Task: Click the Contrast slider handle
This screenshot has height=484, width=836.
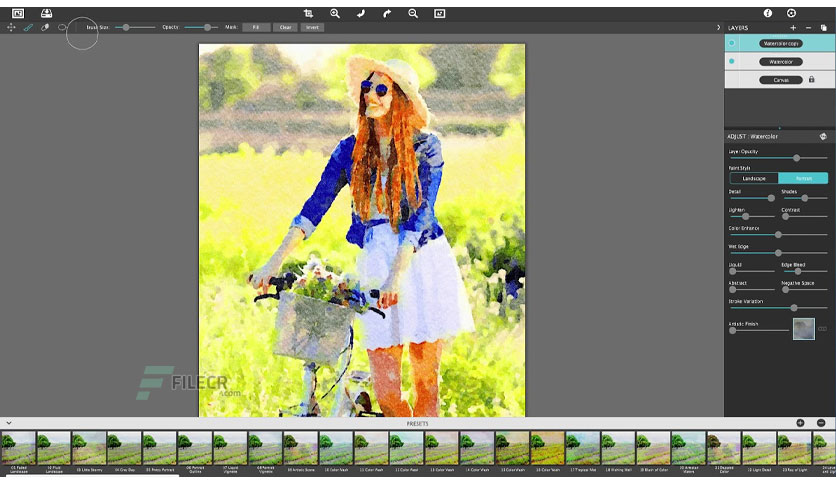Action: pos(785,216)
